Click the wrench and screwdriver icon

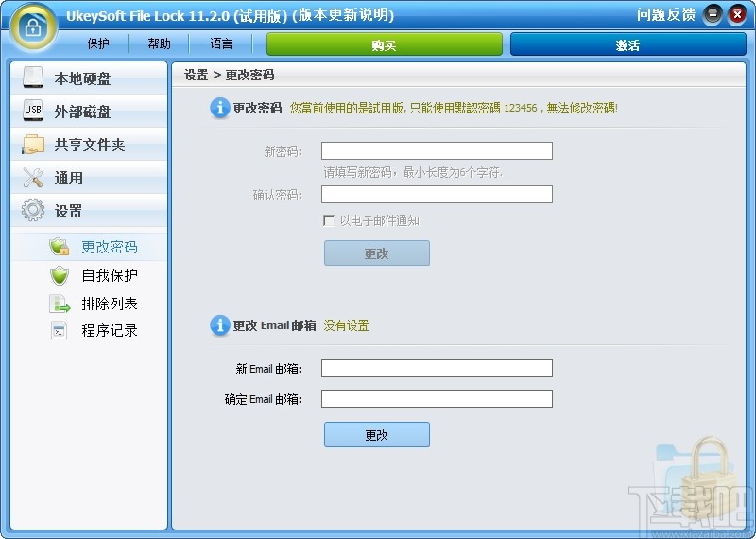click(33, 178)
